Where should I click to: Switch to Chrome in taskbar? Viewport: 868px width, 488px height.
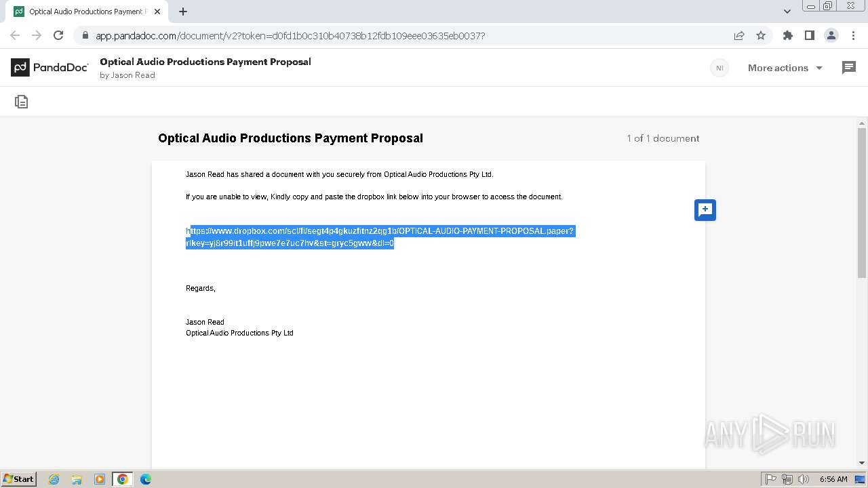coord(123,479)
